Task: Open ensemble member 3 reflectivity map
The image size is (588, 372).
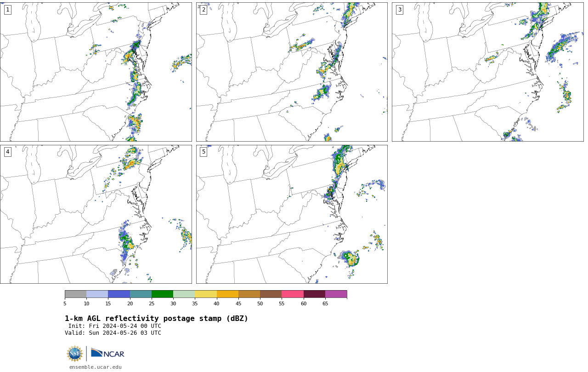Action: (x=487, y=72)
